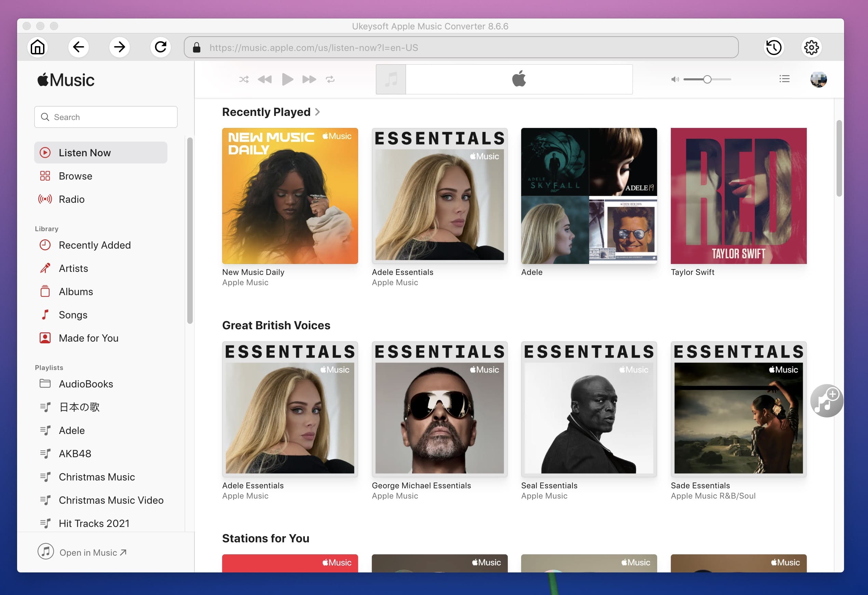Click the shuffle playback icon

(x=243, y=79)
